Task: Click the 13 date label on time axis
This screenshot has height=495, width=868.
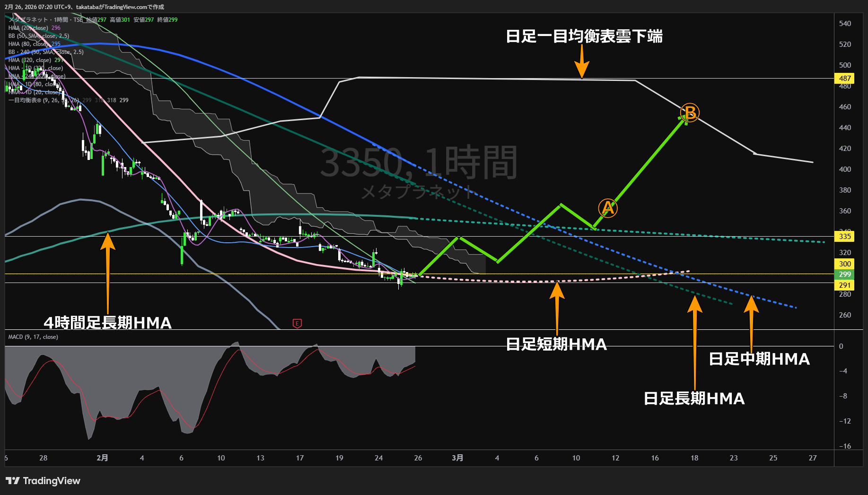Action: (x=260, y=458)
